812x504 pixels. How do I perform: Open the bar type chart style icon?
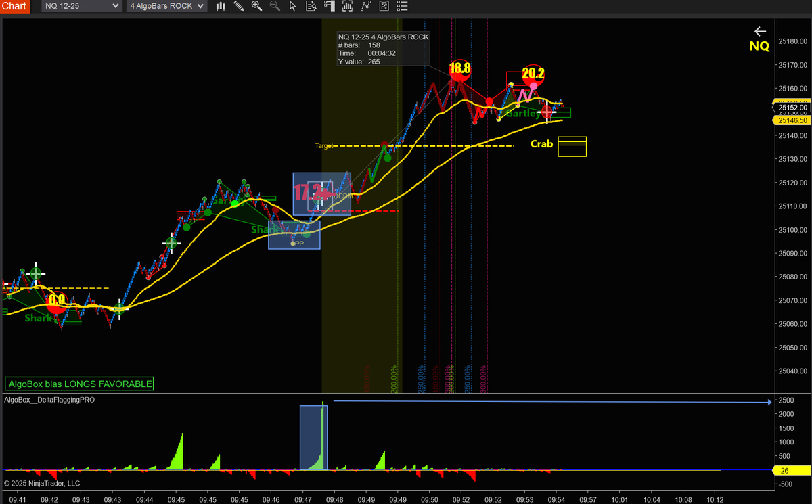(x=221, y=7)
